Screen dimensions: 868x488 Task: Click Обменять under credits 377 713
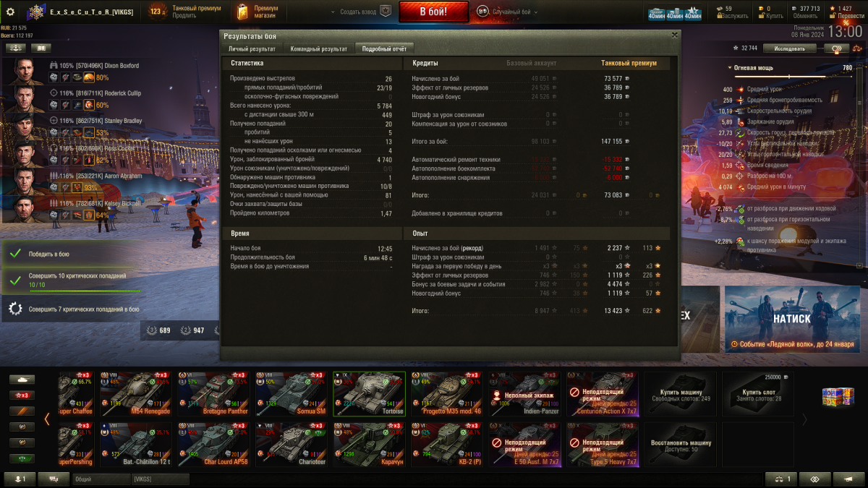click(x=805, y=16)
